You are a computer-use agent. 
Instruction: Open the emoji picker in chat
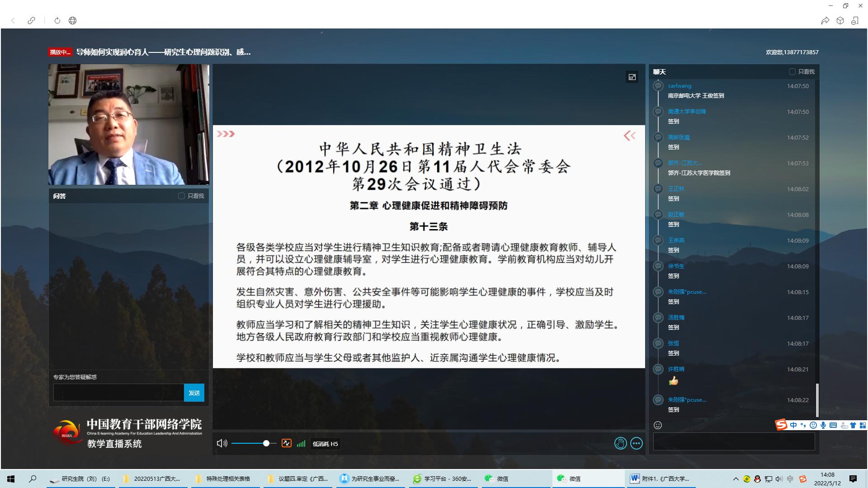pyautogui.click(x=658, y=425)
